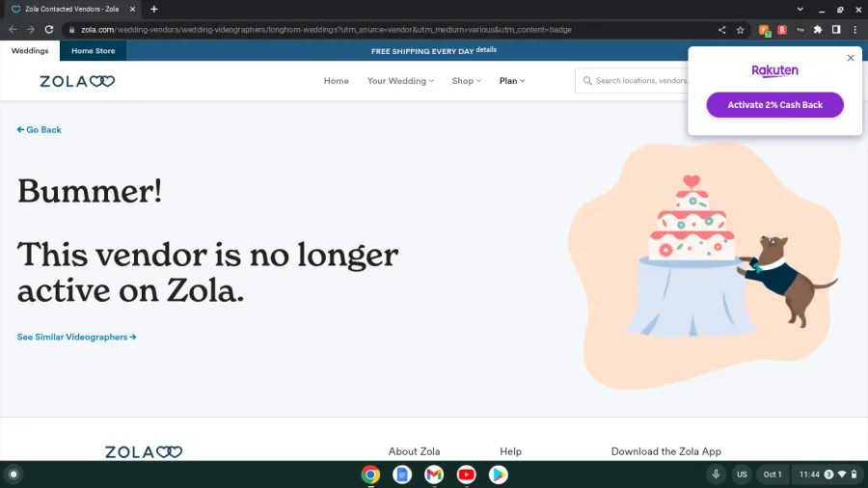Screen dimensions: 868x488
Task: Select the Zola Contacted Vendors browser tab
Action: click(x=72, y=10)
